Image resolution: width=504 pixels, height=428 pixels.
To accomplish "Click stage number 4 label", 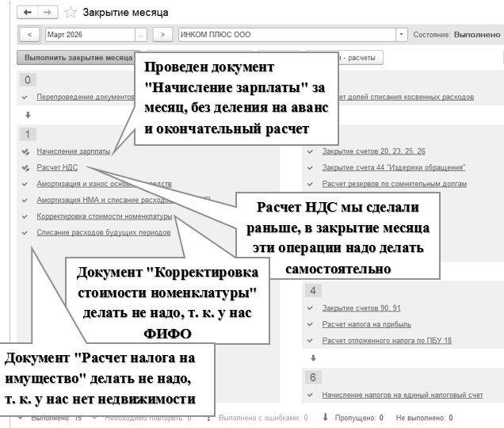I will tap(313, 291).
